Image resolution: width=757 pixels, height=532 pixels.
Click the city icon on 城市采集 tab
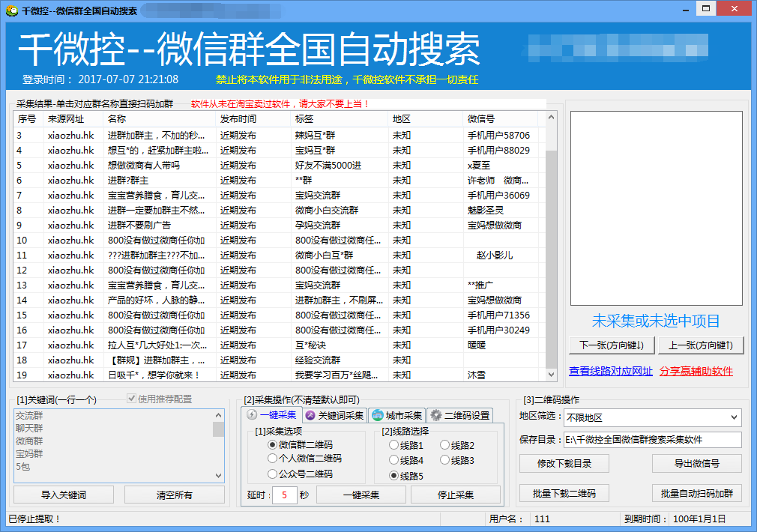378,415
